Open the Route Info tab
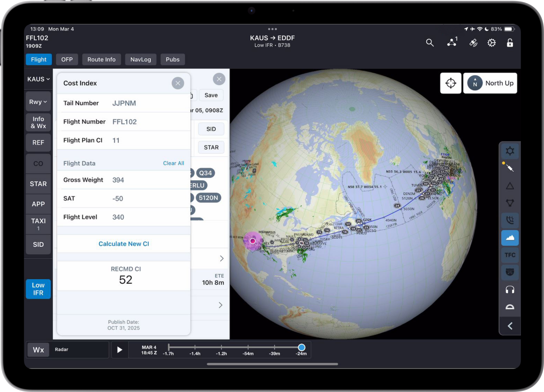 pos(101,59)
